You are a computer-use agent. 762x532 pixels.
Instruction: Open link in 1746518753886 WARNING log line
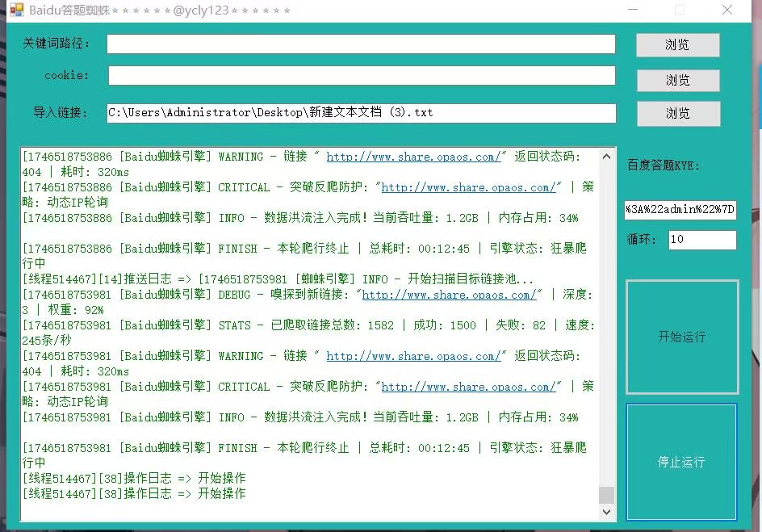click(413, 157)
